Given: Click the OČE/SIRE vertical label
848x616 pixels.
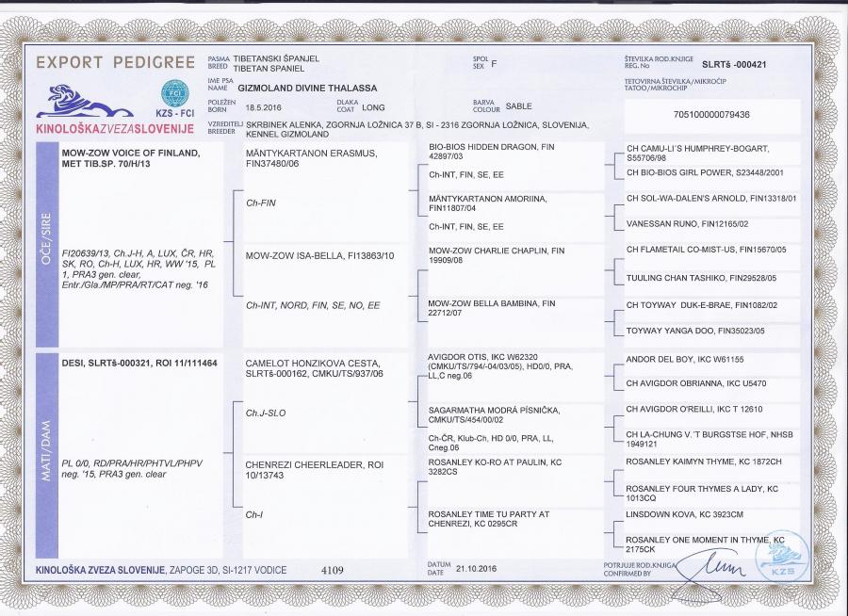Looking at the screenshot, I should (x=46, y=238).
